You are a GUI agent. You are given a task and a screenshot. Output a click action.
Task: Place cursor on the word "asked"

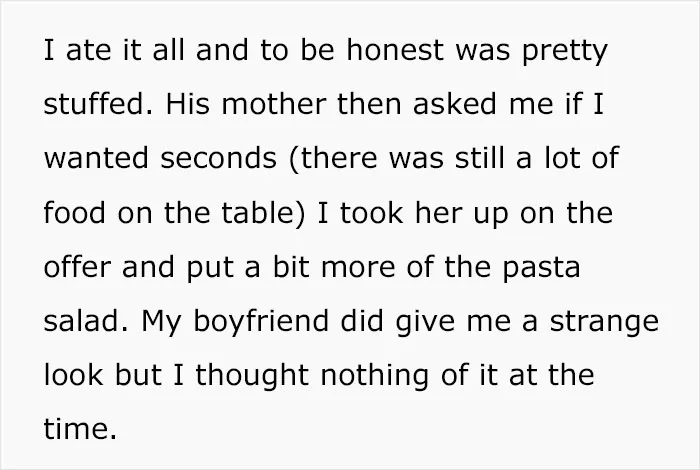click(454, 104)
